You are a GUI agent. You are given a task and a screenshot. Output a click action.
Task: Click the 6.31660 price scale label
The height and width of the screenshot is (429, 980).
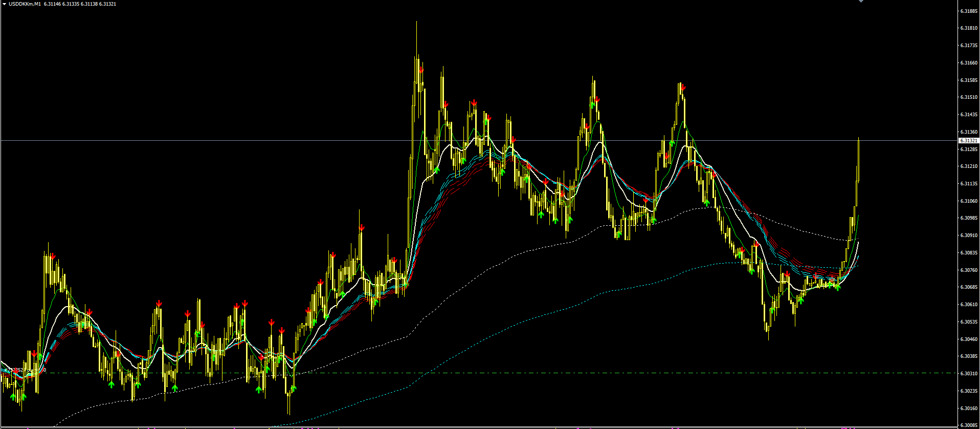coord(969,63)
